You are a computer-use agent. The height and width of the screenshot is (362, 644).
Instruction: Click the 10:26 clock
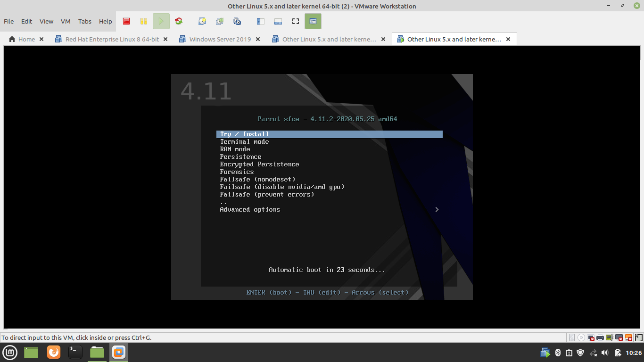(x=634, y=353)
